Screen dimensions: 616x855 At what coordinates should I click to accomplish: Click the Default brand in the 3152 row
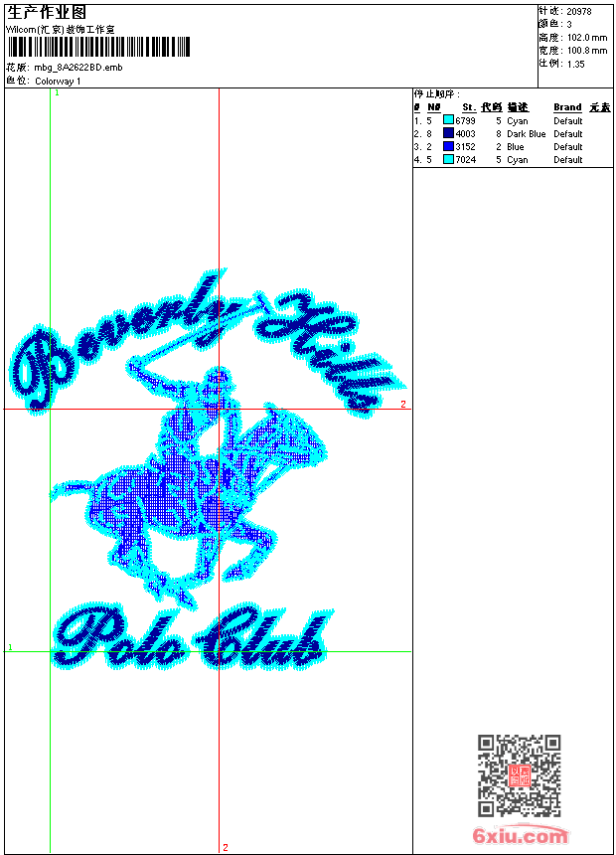coord(568,147)
